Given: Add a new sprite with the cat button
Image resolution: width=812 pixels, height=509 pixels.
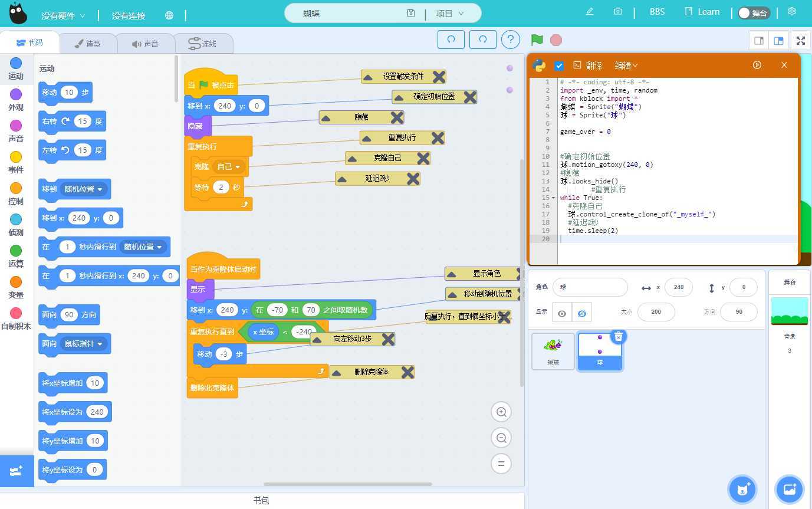Looking at the screenshot, I should point(742,488).
